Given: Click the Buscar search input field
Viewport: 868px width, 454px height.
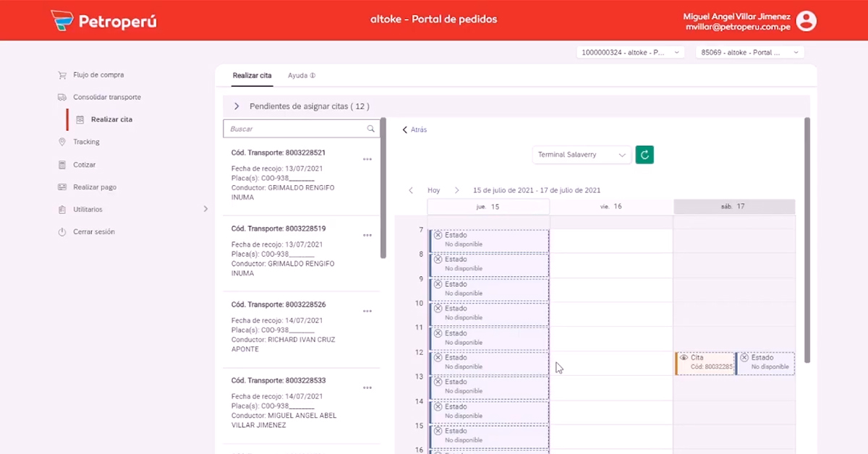Looking at the screenshot, I should coord(297,129).
